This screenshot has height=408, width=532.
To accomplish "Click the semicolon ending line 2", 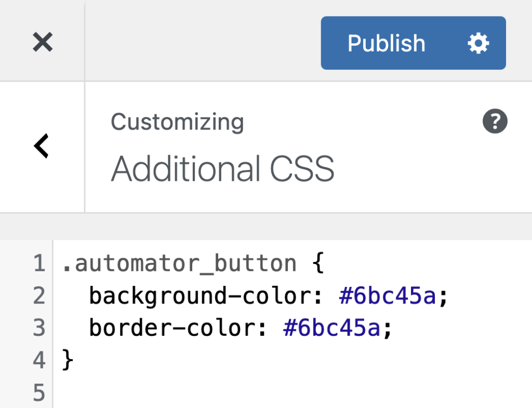I will point(444,296).
